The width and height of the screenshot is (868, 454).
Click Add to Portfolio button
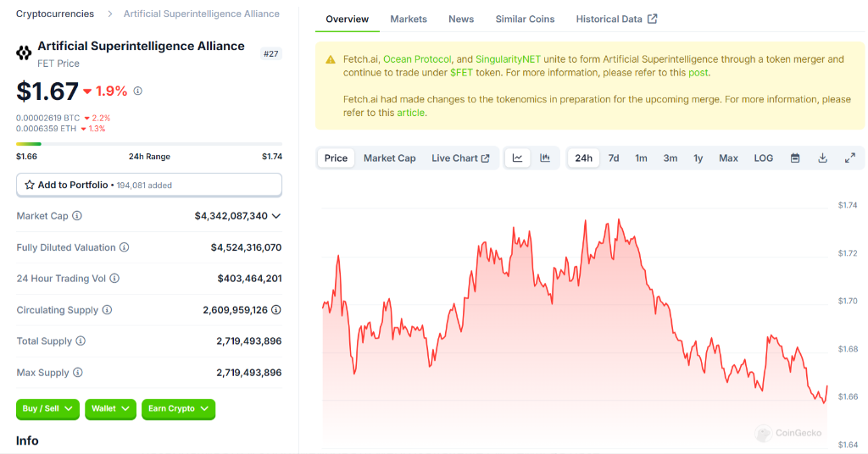tap(149, 185)
